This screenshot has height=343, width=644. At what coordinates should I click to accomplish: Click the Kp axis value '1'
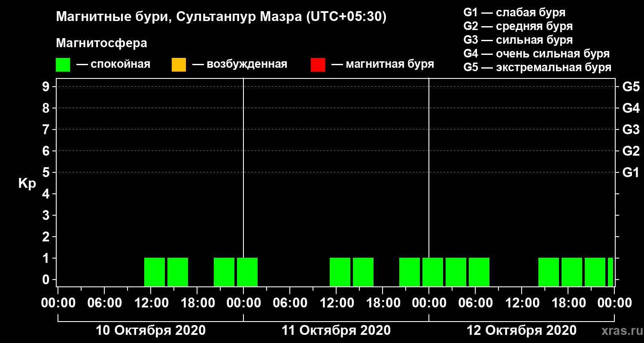click(x=46, y=258)
